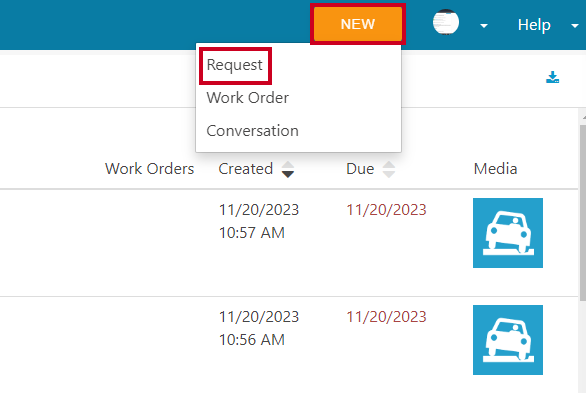Image resolution: width=586 pixels, height=393 pixels.
Task: Expand the arrow next to Help
Action: coord(575,26)
